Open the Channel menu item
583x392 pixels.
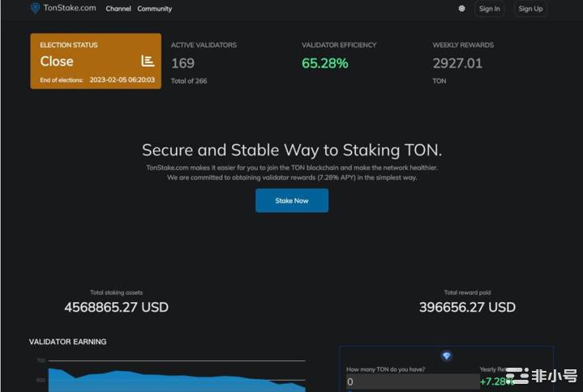pyautogui.click(x=118, y=9)
